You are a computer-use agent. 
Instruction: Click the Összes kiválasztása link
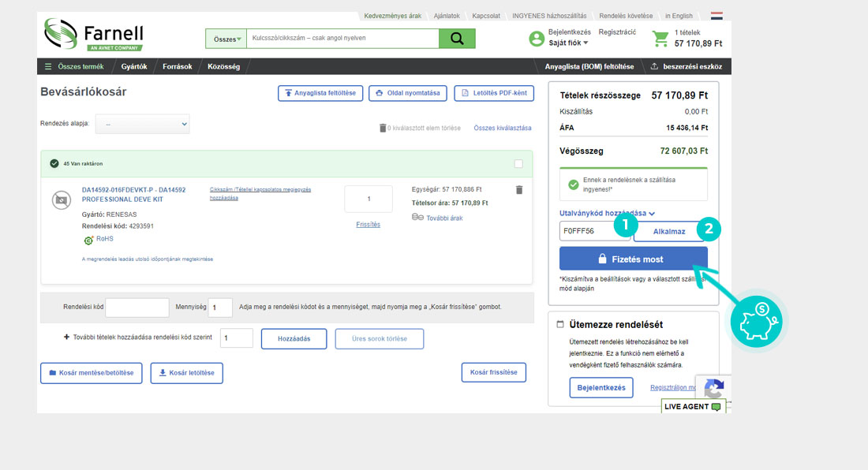[503, 129]
